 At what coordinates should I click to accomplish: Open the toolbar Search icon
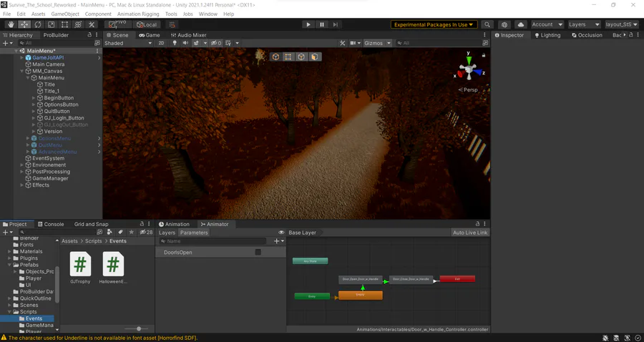[x=487, y=24]
